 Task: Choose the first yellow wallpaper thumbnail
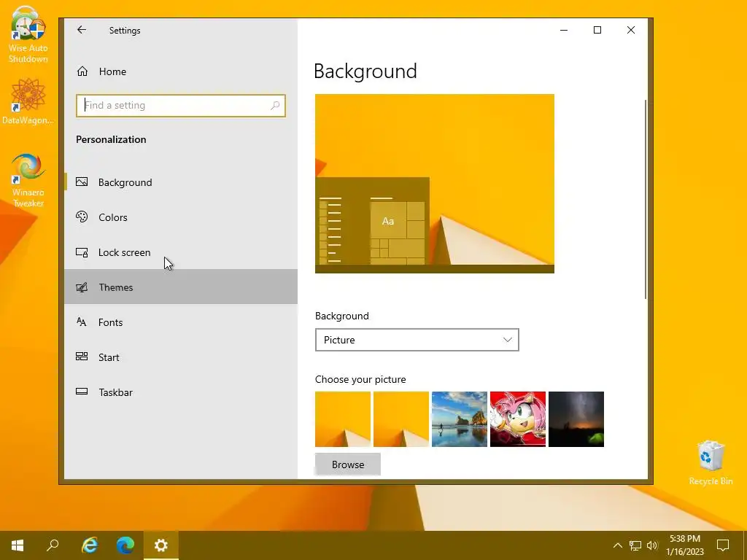click(x=343, y=419)
